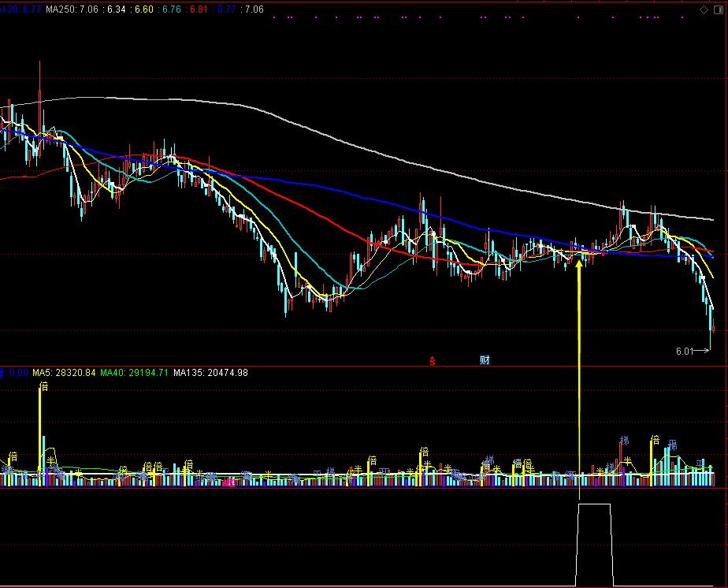Click the MA135 volume average label
The width and height of the screenshot is (728, 588).
click(210, 373)
